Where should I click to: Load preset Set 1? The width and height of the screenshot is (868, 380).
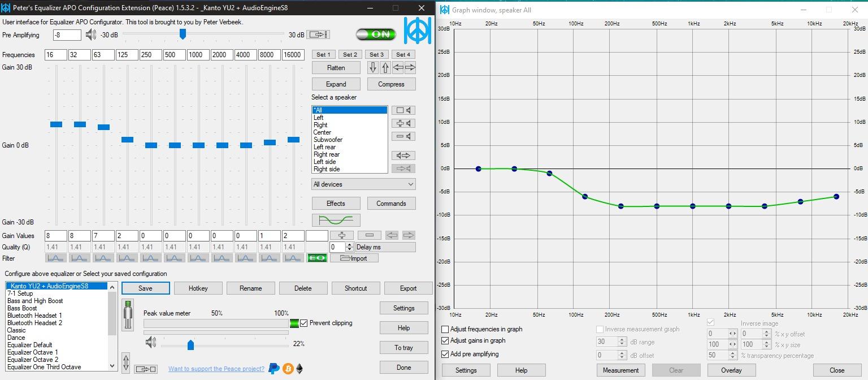pos(324,55)
